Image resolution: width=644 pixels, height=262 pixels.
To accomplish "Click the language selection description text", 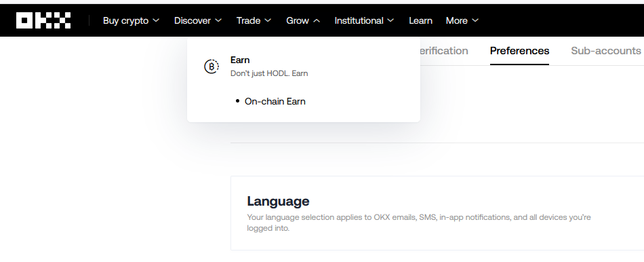I will point(418,223).
